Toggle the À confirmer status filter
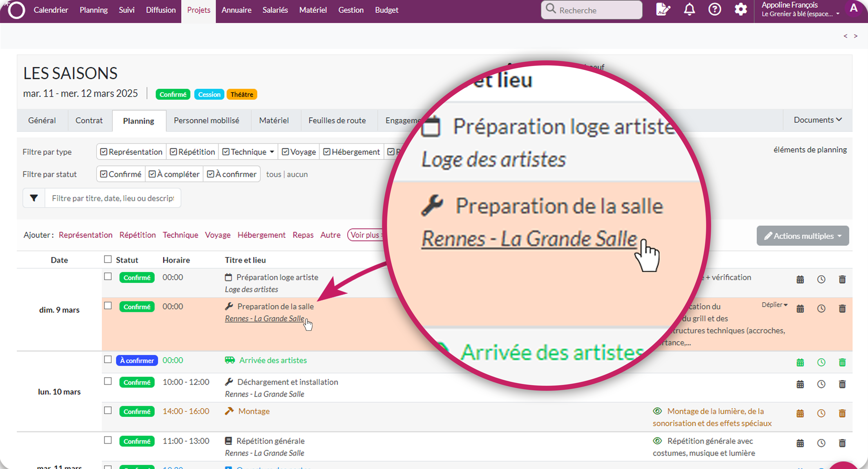This screenshot has width=868, height=469. pyautogui.click(x=232, y=174)
